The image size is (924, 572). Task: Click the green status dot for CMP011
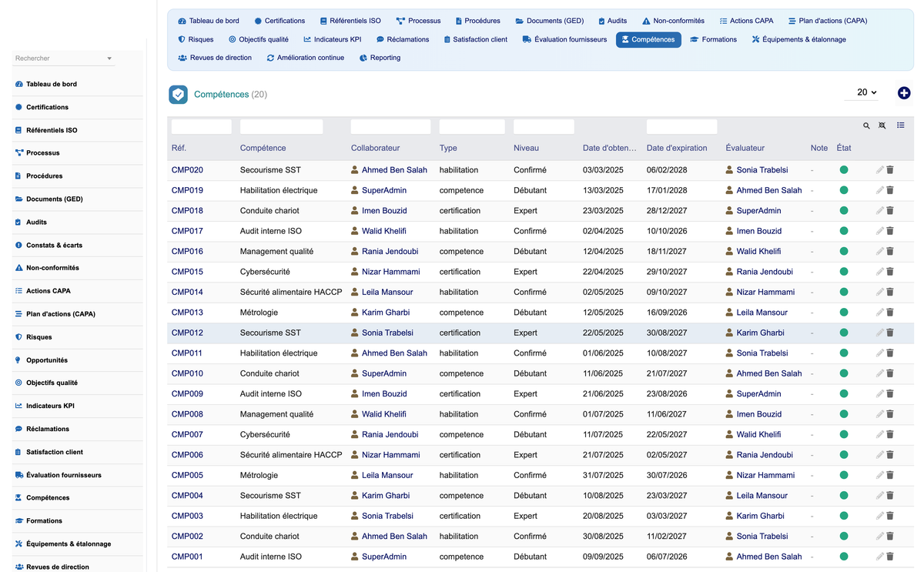[844, 353]
